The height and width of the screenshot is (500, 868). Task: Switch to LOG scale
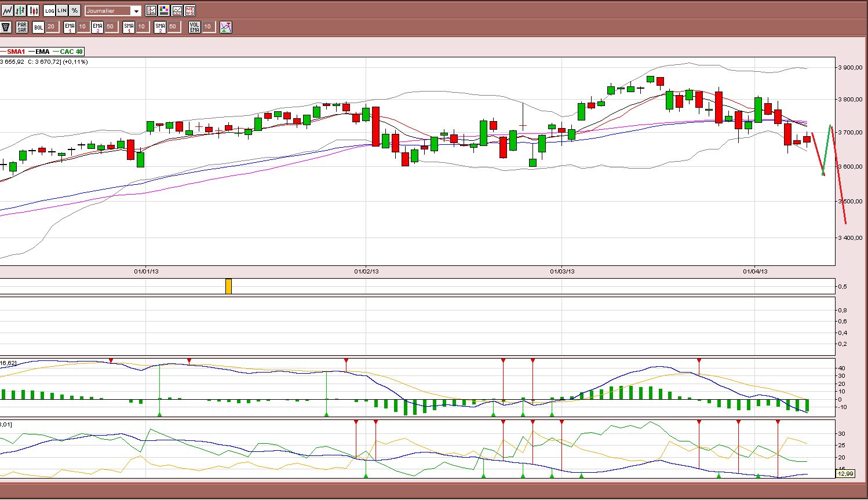point(50,10)
